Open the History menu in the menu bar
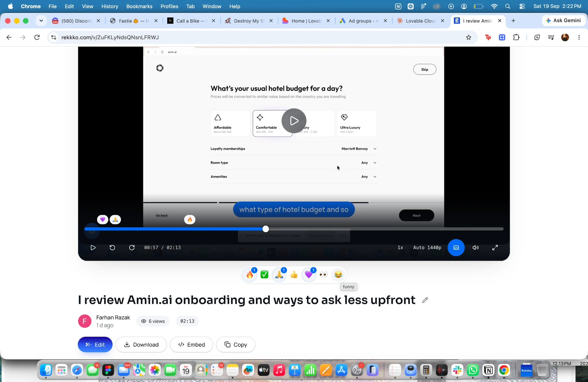The image size is (588, 382). click(x=110, y=6)
